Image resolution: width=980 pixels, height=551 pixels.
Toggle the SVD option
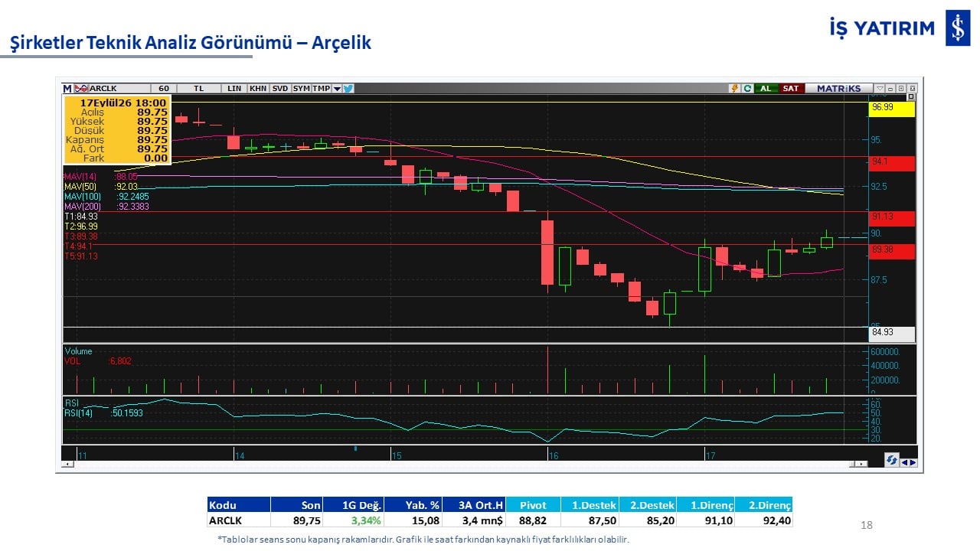point(280,89)
